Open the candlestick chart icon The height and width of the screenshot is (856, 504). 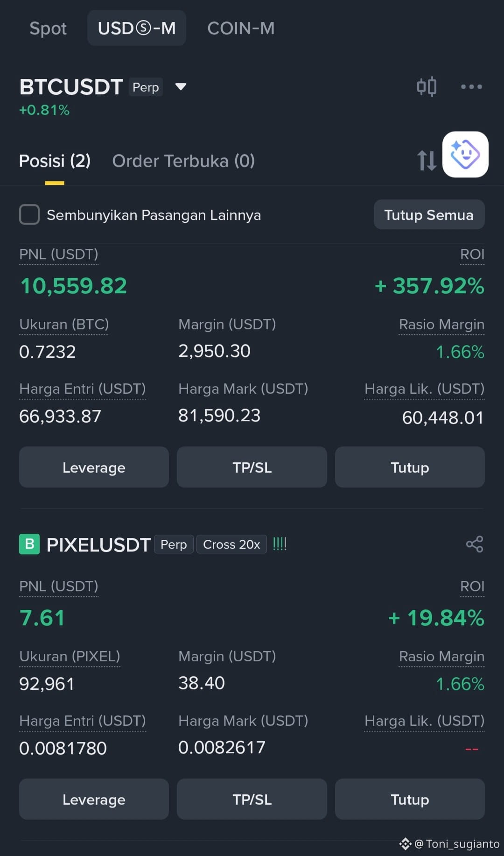tap(427, 86)
